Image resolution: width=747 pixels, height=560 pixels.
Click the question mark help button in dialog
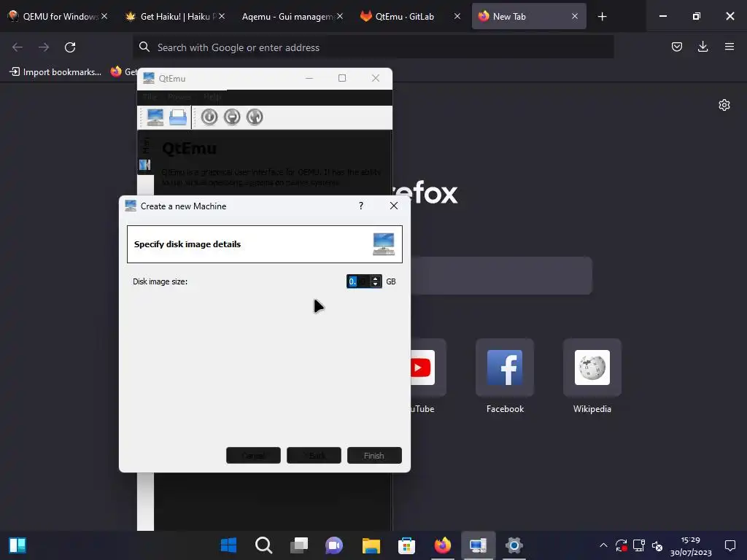pos(360,206)
